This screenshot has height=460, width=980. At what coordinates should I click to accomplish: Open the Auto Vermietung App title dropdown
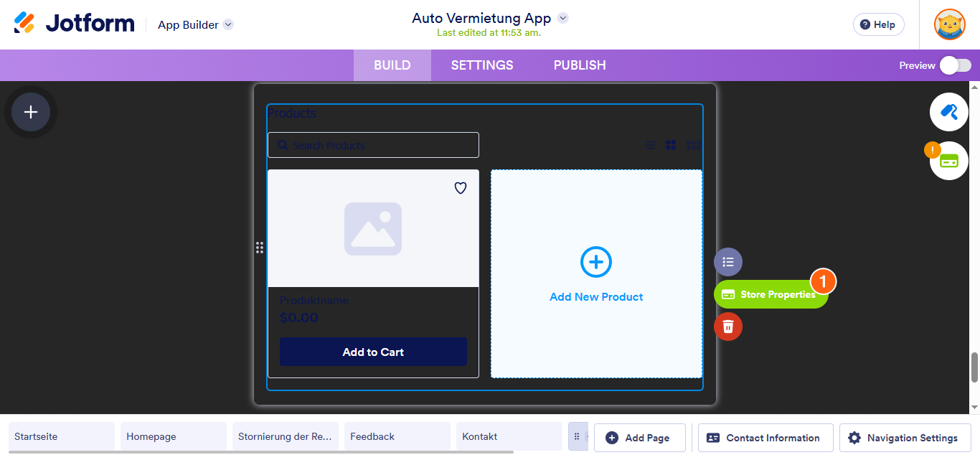tap(562, 18)
